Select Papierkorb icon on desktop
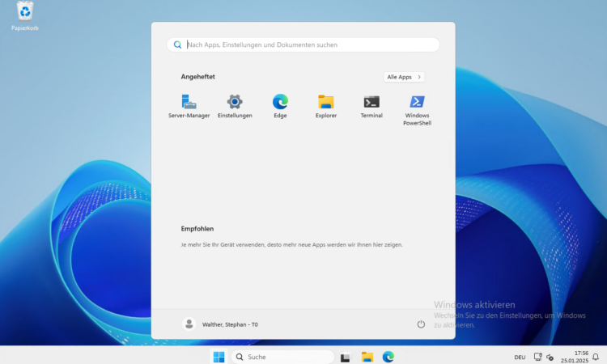Screen dimensions: 607x364 (x=25, y=16)
